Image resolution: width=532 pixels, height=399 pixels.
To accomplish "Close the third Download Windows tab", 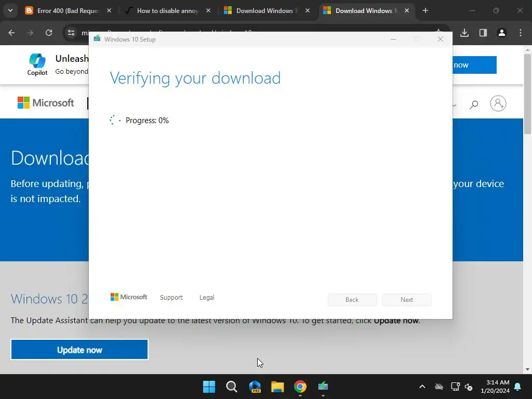I will pos(308,10).
